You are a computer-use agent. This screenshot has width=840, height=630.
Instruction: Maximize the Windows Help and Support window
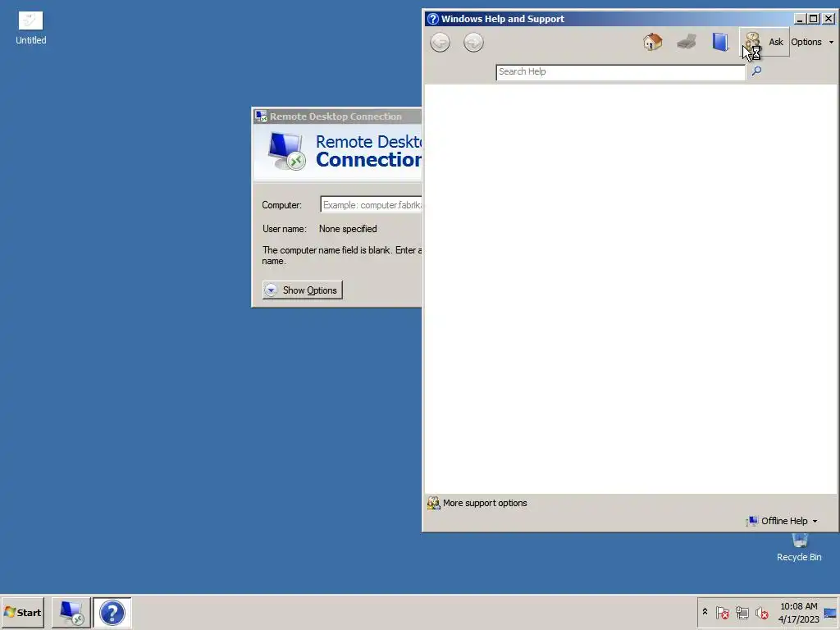(x=813, y=19)
